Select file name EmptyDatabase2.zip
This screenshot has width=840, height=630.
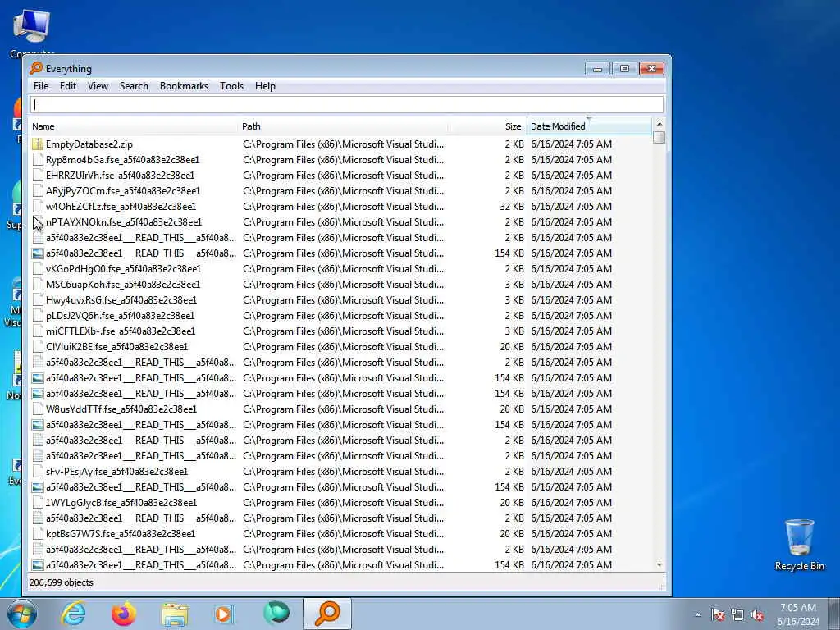pos(89,144)
